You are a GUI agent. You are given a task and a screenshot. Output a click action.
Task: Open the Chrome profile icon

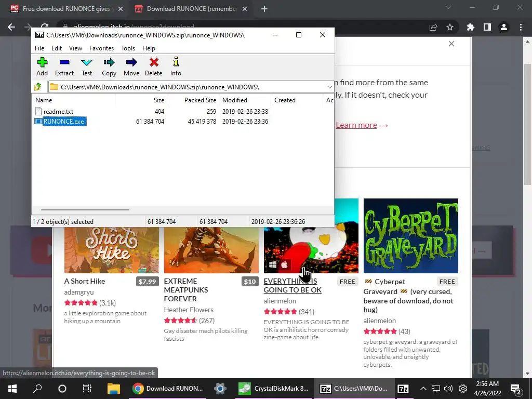click(x=504, y=27)
